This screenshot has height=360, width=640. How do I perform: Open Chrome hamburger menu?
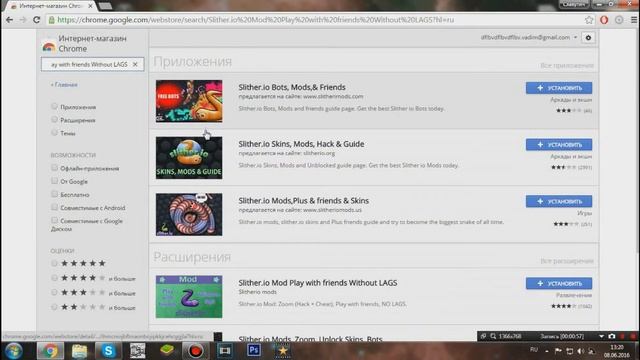pos(634,20)
